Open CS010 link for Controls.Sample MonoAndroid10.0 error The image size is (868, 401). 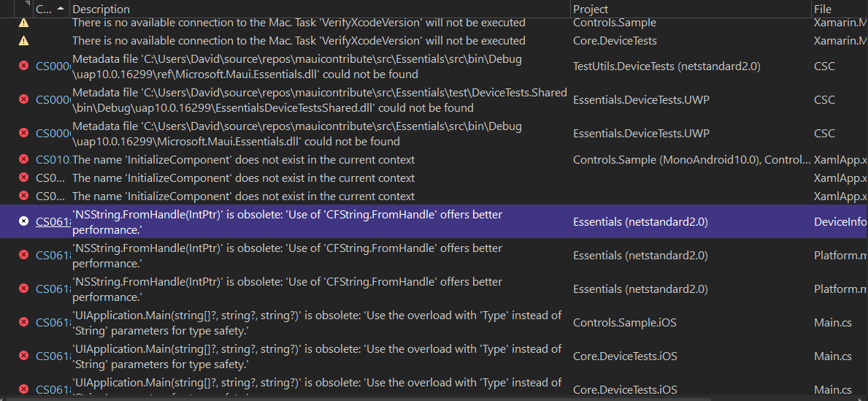[53, 160]
